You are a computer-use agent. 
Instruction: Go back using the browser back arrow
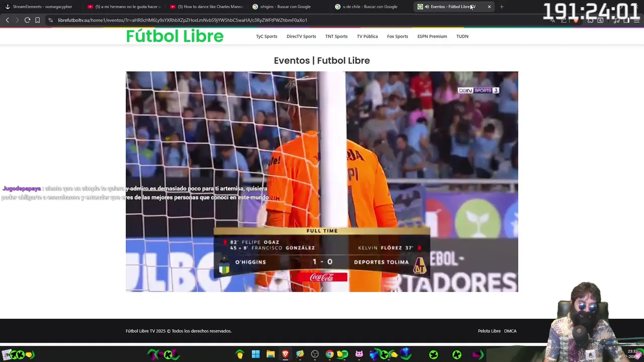[7, 20]
